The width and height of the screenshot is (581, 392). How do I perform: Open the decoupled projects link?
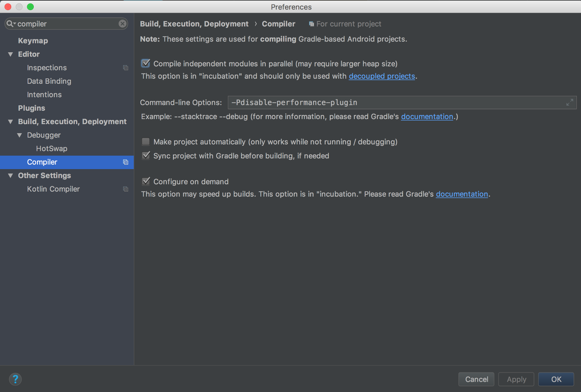pyautogui.click(x=382, y=76)
